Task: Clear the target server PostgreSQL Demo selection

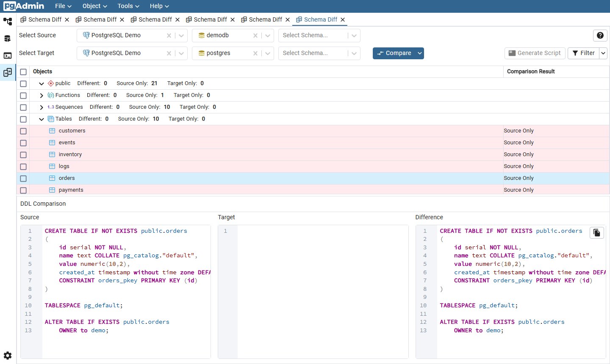Action: tap(169, 53)
